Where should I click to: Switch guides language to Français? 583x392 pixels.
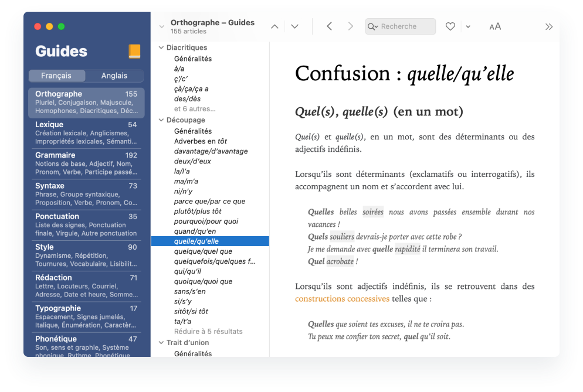click(57, 76)
